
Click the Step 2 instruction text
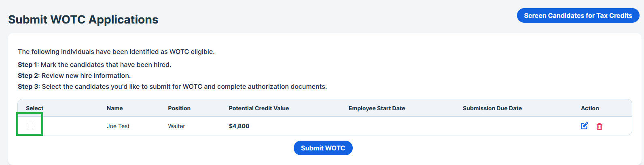point(74,75)
